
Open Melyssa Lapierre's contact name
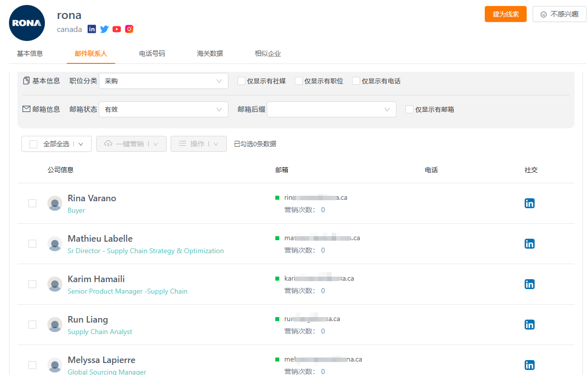coord(101,360)
